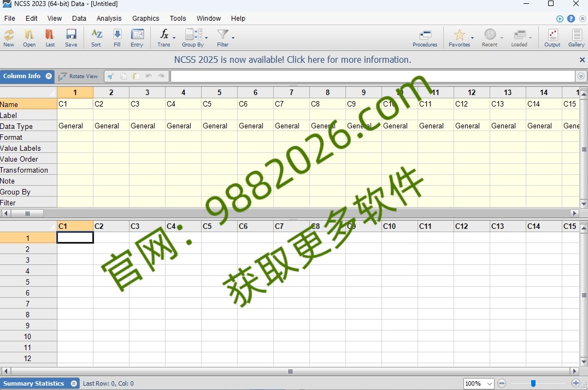Image resolution: width=588 pixels, height=390 pixels.
Task: Select the C10 data column header
Action: [399, 226]
